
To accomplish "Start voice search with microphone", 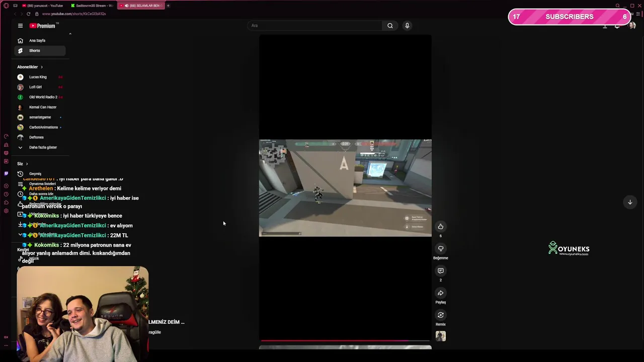I will 407,26.
